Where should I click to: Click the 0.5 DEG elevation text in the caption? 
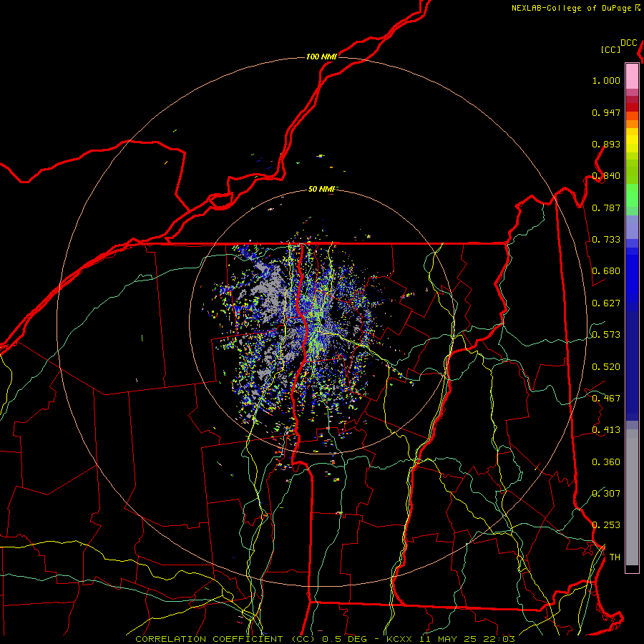tap(346, 639)
